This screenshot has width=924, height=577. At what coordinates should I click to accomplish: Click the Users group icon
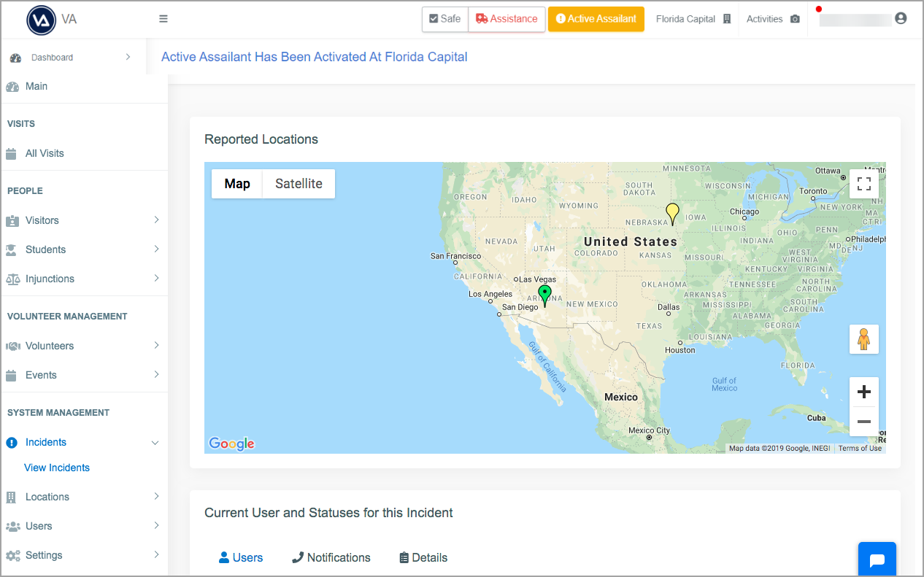pyautogui.click(x=12, y=526)
